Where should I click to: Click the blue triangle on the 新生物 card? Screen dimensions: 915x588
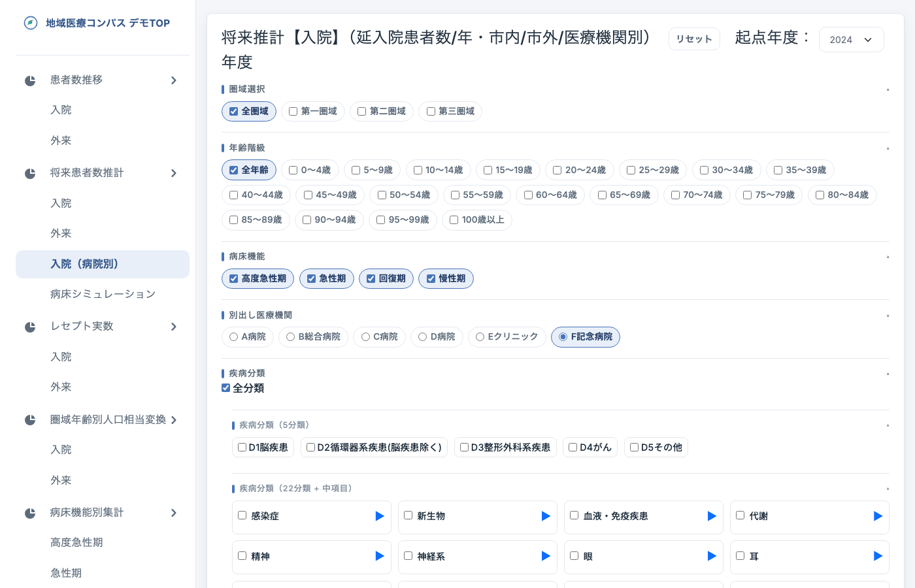pos(546,516)
